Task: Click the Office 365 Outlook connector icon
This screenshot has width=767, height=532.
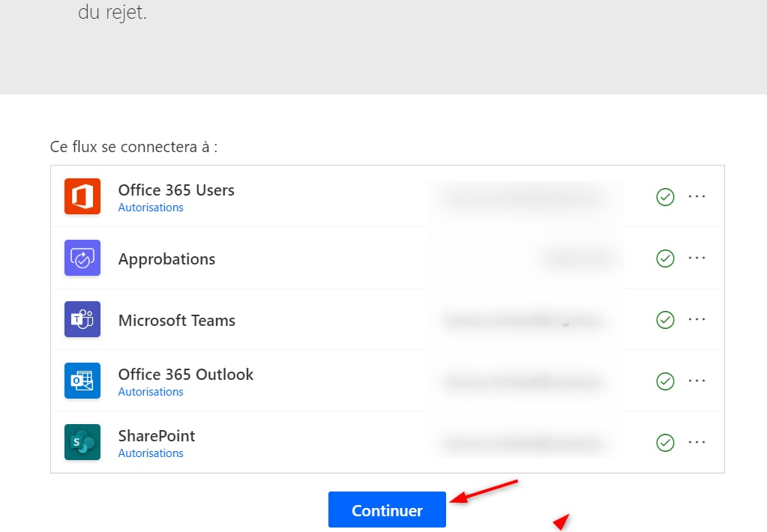Action: tap(82, 381)
